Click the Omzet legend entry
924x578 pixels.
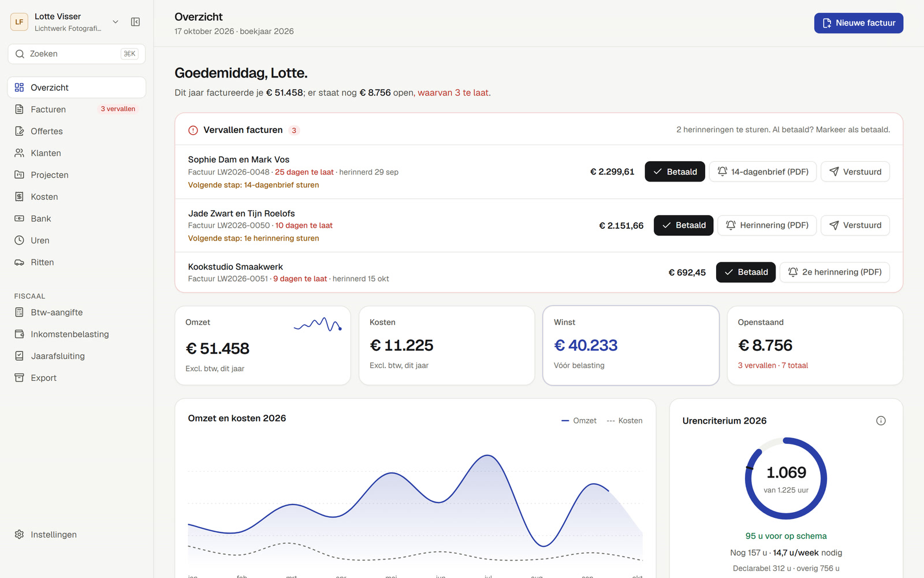(x=579, y=421)
